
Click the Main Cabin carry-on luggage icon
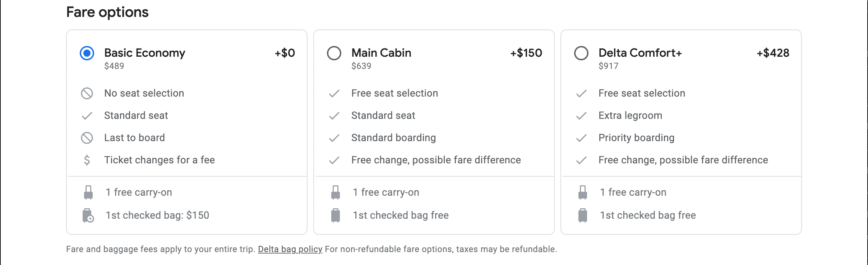coord(336,192)
